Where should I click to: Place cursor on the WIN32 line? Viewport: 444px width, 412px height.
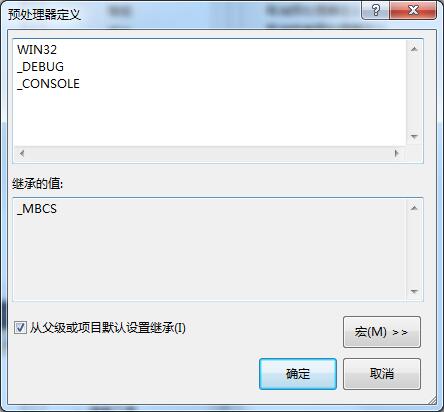click(37, 50)
